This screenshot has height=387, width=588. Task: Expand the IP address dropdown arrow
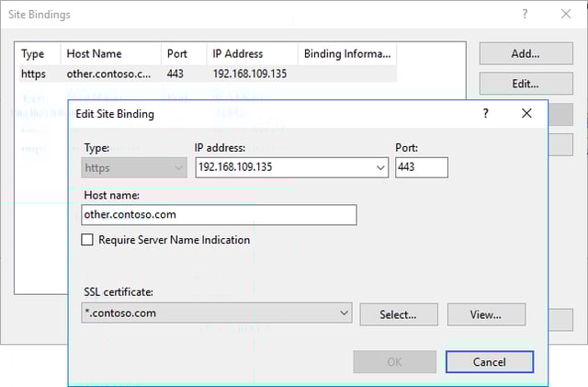point(380,168)
